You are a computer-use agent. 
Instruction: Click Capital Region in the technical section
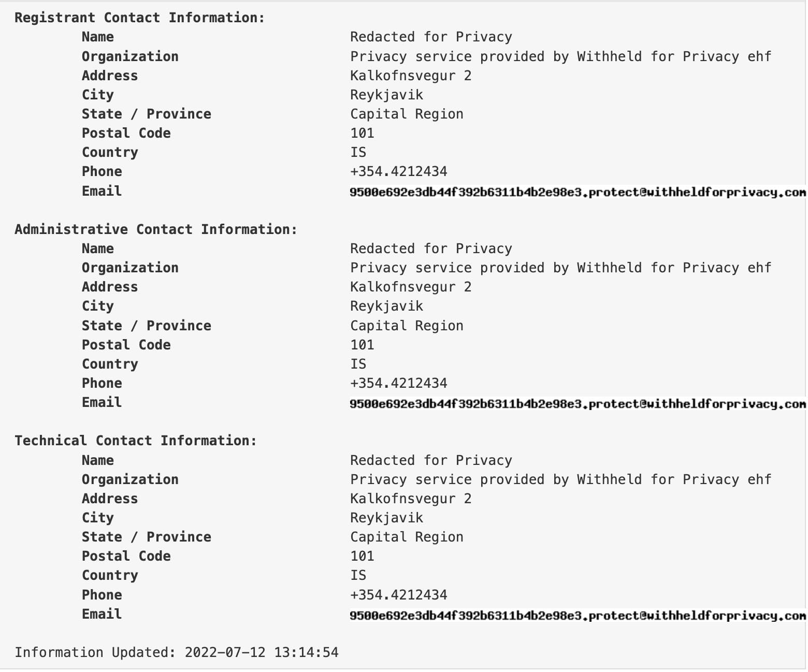point(407,537)
